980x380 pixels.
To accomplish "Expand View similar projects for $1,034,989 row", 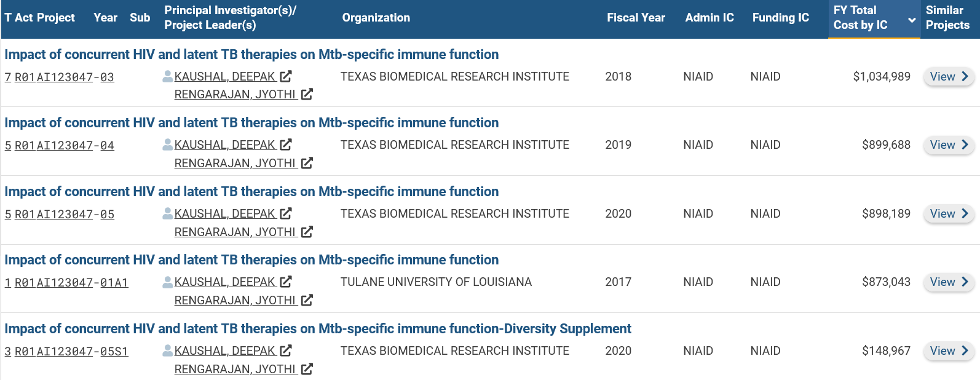I will click(949, 77).
